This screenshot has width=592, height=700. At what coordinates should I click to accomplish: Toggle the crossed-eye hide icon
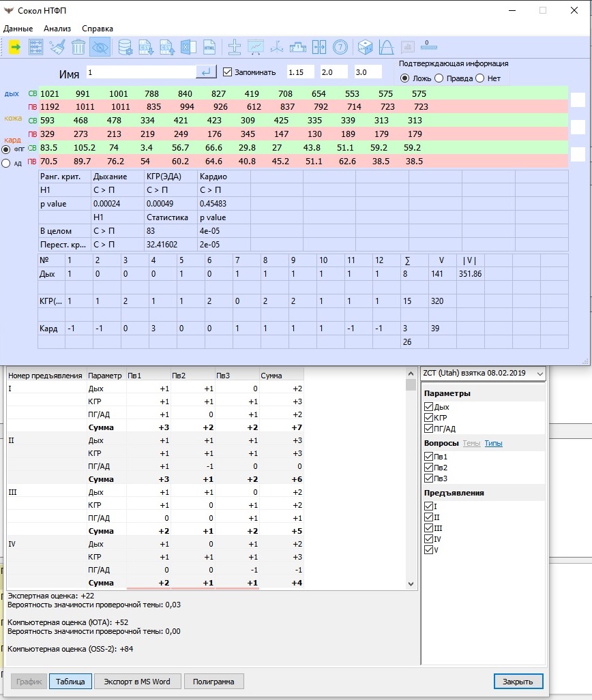point(100,47)
